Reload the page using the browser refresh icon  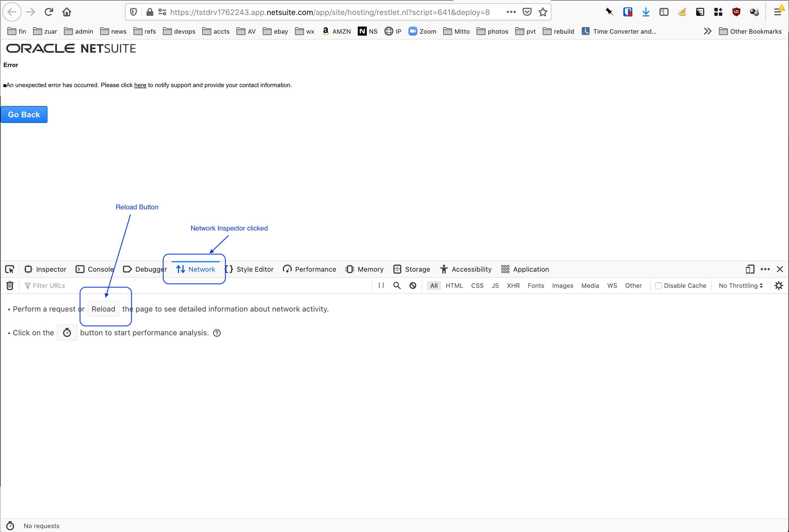click(x=49, y=12)
